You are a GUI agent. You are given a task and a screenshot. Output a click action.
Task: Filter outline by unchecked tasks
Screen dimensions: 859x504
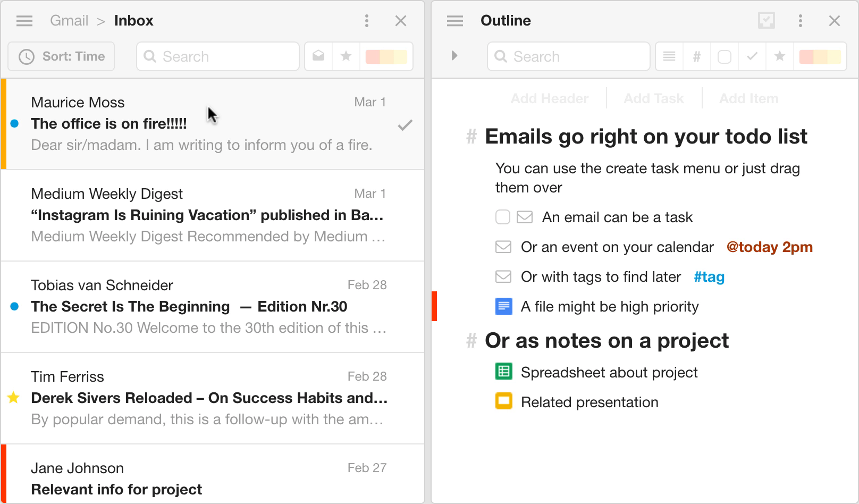[x=725, y=56]
